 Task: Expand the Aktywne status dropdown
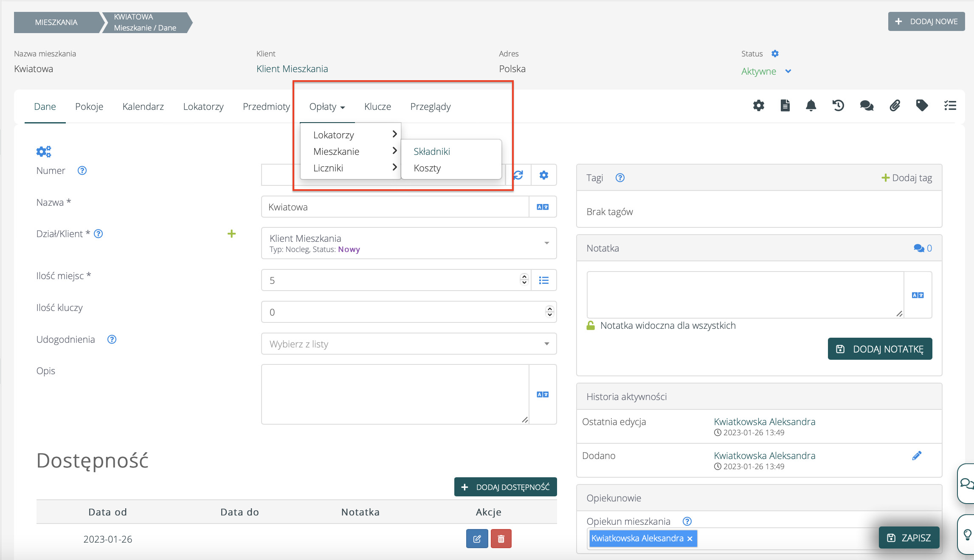788,71
